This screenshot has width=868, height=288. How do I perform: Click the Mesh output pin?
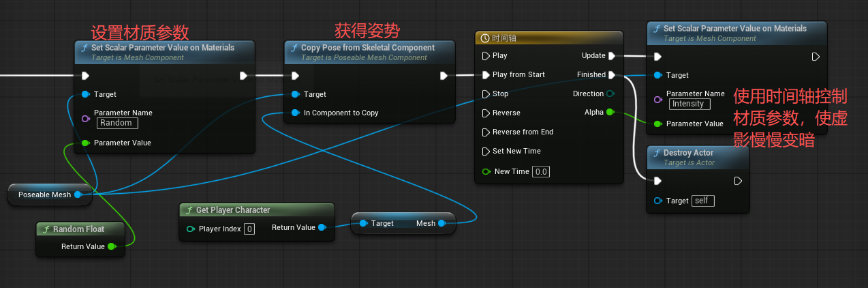point(442,223)
